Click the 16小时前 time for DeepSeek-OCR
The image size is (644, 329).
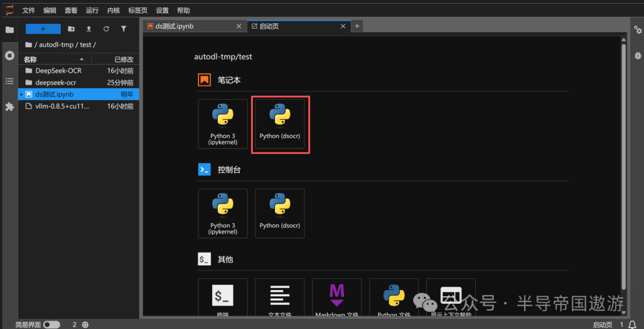tap(120, 70)
